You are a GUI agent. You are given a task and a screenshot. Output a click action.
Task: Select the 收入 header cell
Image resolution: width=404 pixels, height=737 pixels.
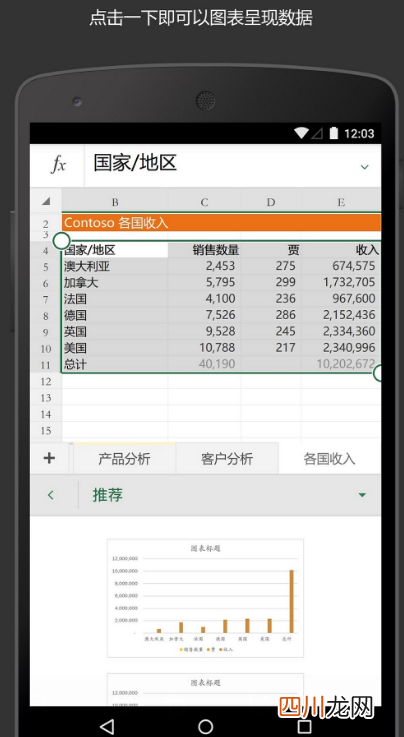pyautogui.click(x=341, y=250)
